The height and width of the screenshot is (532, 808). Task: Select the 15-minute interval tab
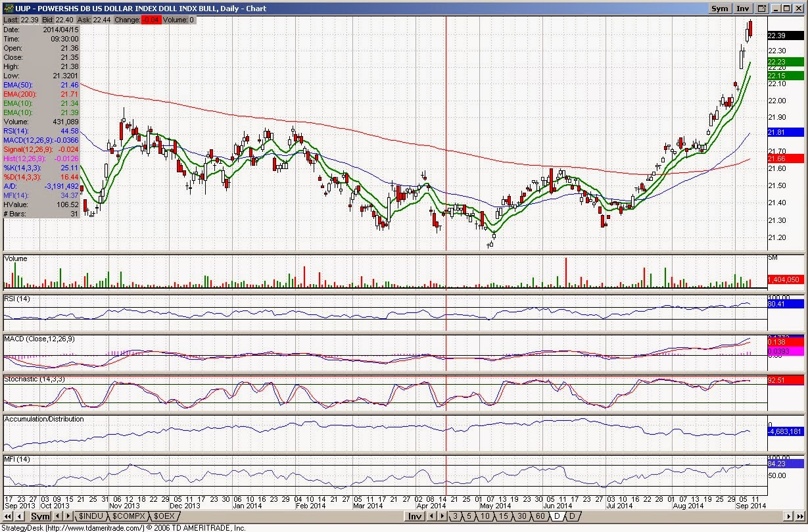(503, 516)
